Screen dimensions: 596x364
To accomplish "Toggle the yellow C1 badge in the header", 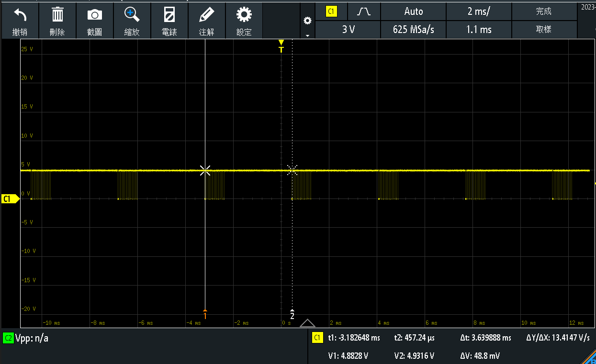I will coord(332,11).
